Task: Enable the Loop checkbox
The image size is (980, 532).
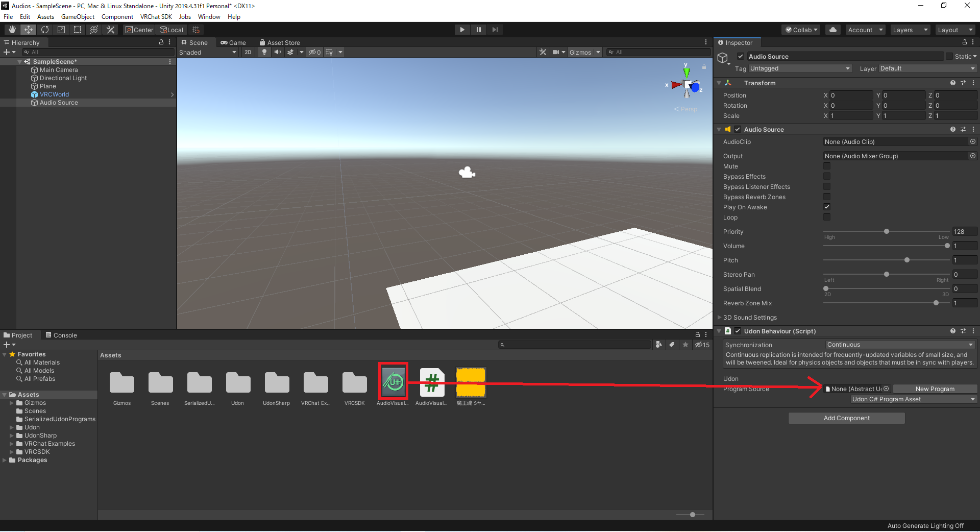Action: tap(827, 217)
